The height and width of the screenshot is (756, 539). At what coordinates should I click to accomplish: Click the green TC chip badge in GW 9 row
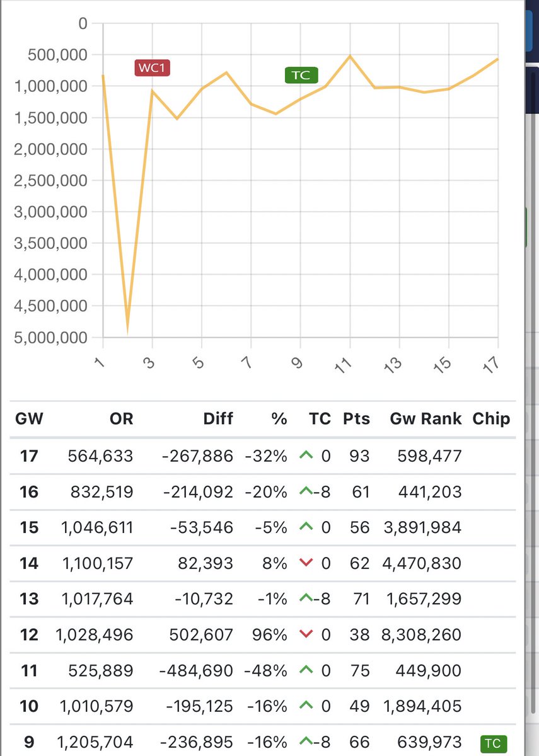point(493,743)
